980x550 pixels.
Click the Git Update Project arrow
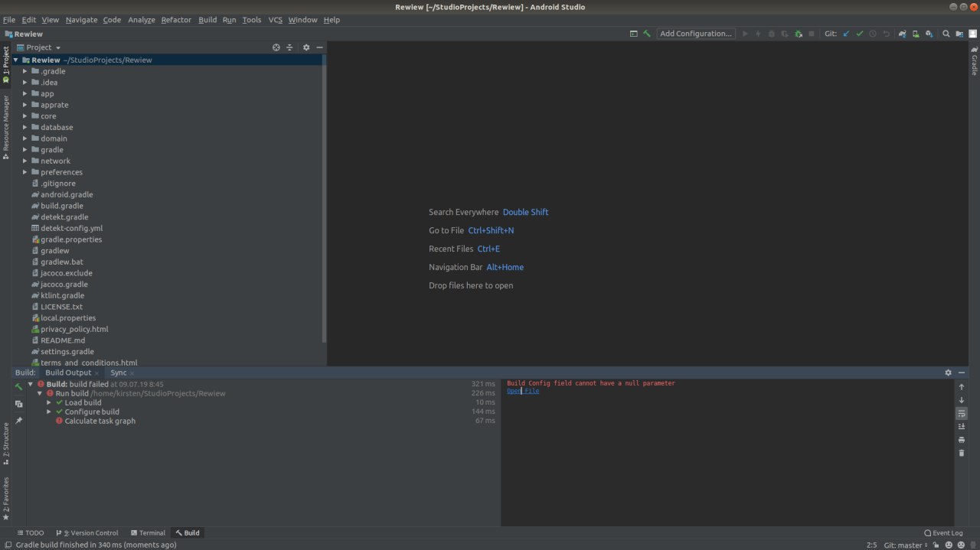[846, 34]
